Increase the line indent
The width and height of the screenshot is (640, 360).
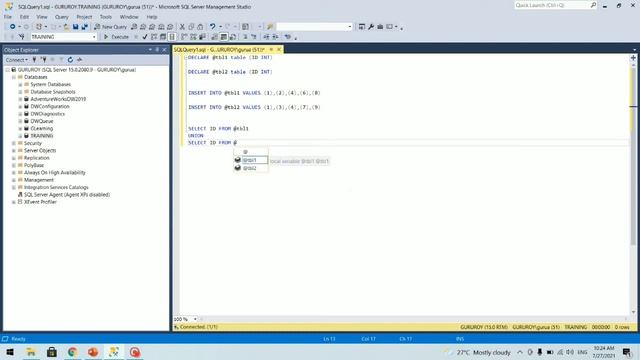275,37
